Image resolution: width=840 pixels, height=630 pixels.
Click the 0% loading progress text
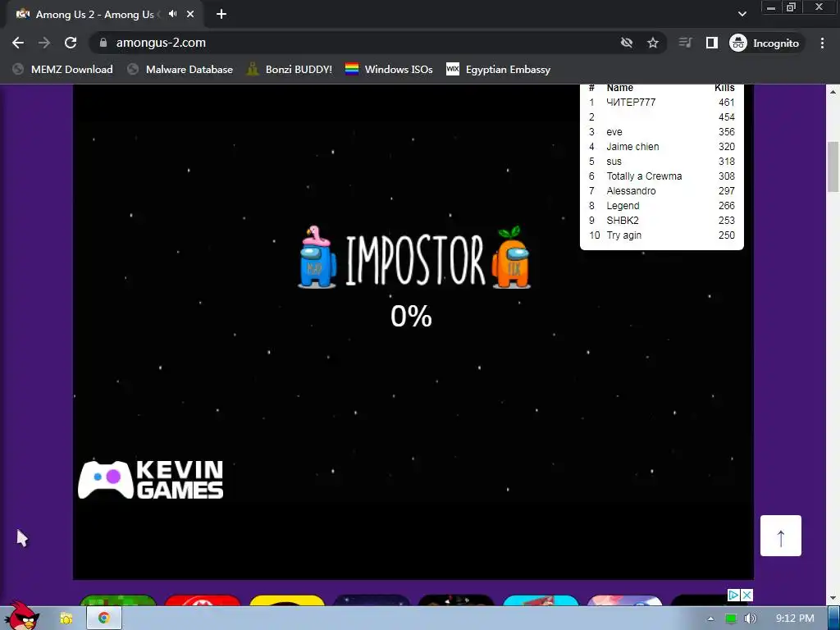click(x=411, y=316)
